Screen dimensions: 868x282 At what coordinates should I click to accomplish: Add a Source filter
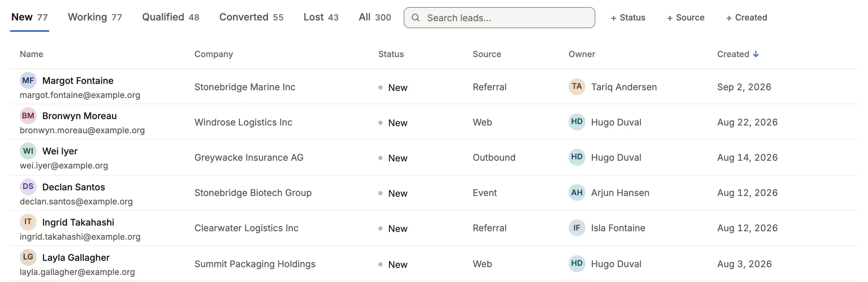coord(686,18)
